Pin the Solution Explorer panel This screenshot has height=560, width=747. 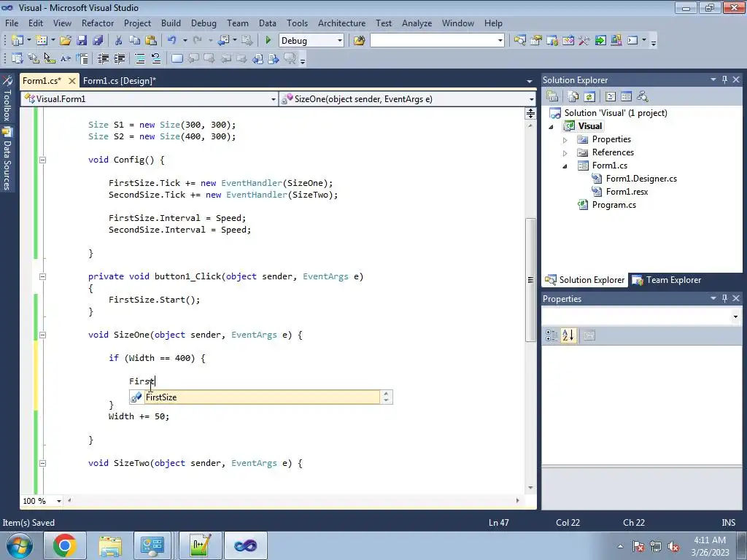[724, 79]
